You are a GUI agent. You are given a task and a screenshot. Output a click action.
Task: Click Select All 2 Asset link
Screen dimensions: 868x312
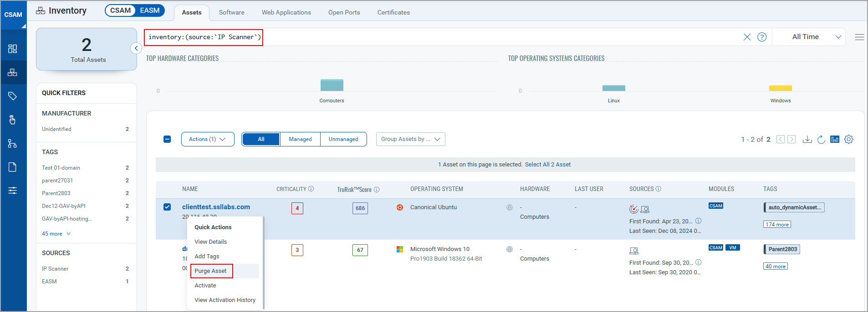click(x=548, y=165)
